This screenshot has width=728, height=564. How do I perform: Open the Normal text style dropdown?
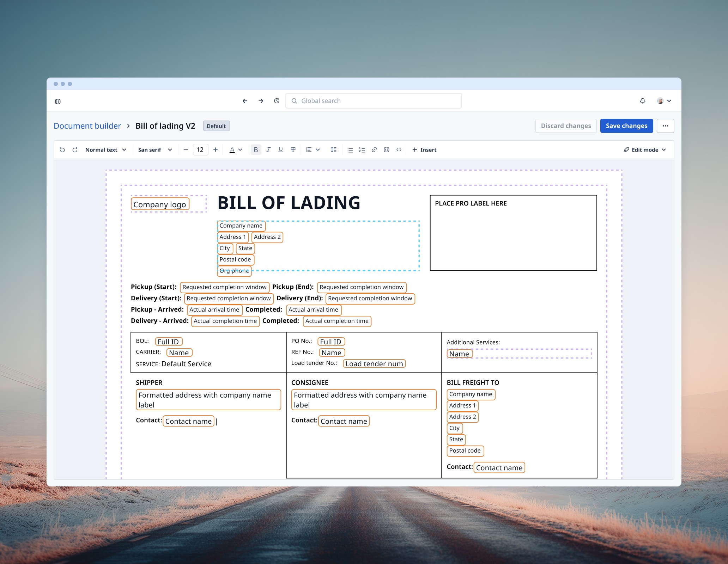pos(105,150)
